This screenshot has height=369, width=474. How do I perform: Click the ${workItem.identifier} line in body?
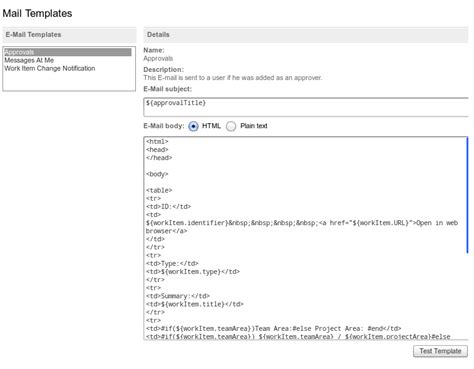pyautogui.click(x=302, y=223)
